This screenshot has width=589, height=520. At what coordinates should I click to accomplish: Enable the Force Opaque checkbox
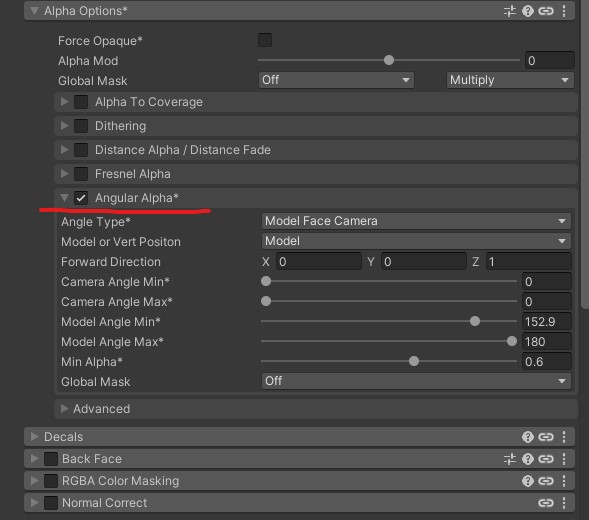click(265, 40)
